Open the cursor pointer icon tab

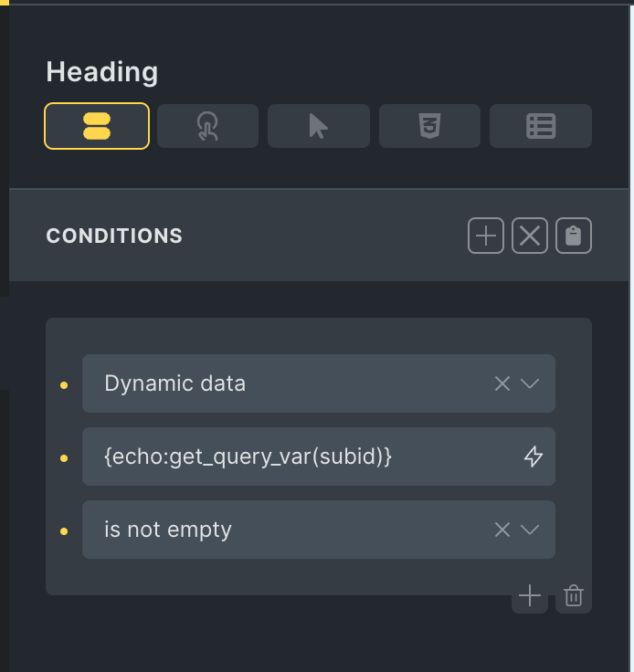pos(318,126)
